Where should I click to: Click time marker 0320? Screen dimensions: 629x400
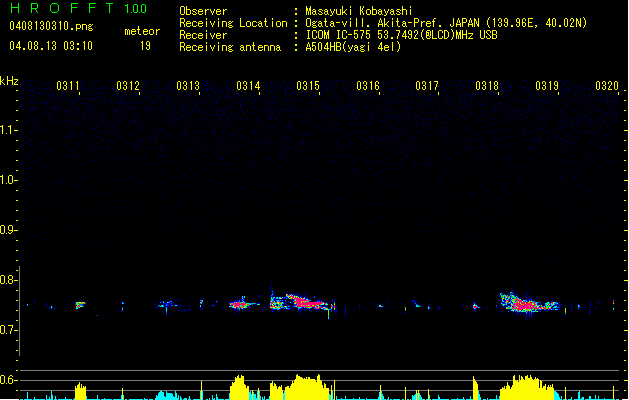click(607, 86)
